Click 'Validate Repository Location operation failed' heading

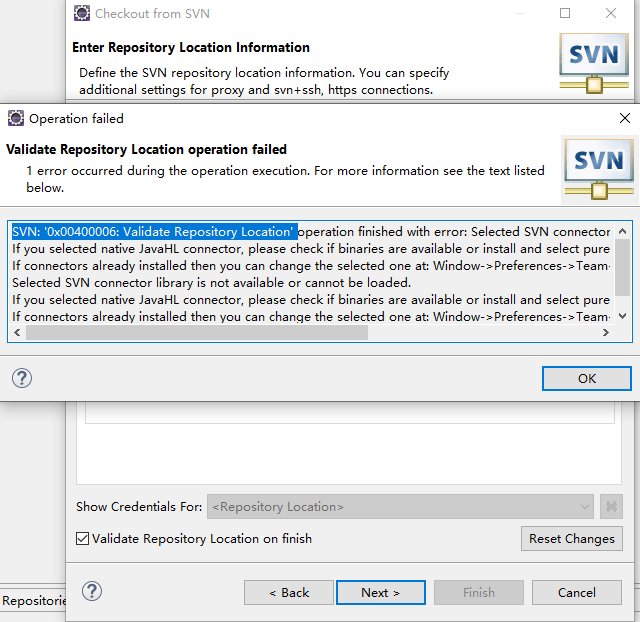pos(147,149)
